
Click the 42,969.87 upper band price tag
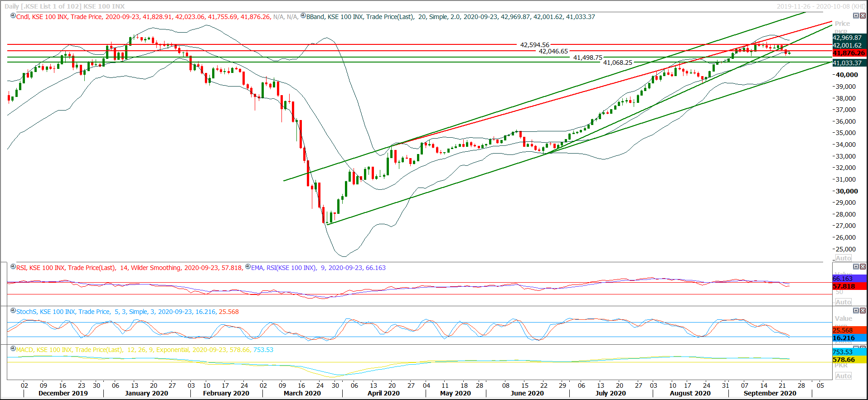tap(849, 38)
